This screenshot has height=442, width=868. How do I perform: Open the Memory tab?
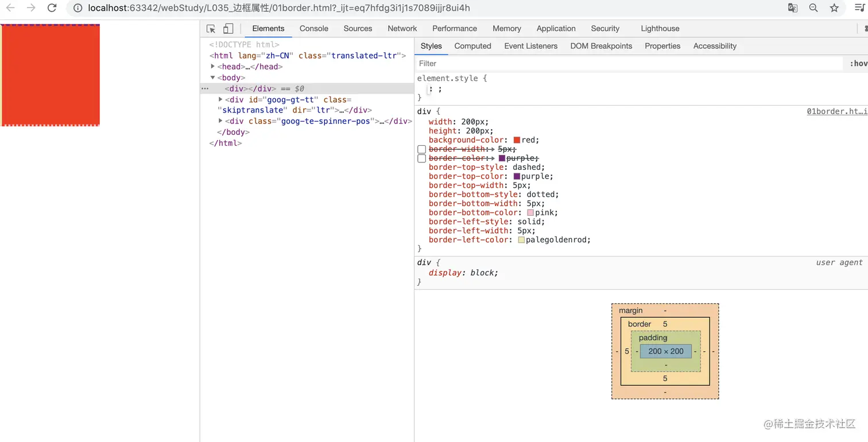click(x=507, y=29)
